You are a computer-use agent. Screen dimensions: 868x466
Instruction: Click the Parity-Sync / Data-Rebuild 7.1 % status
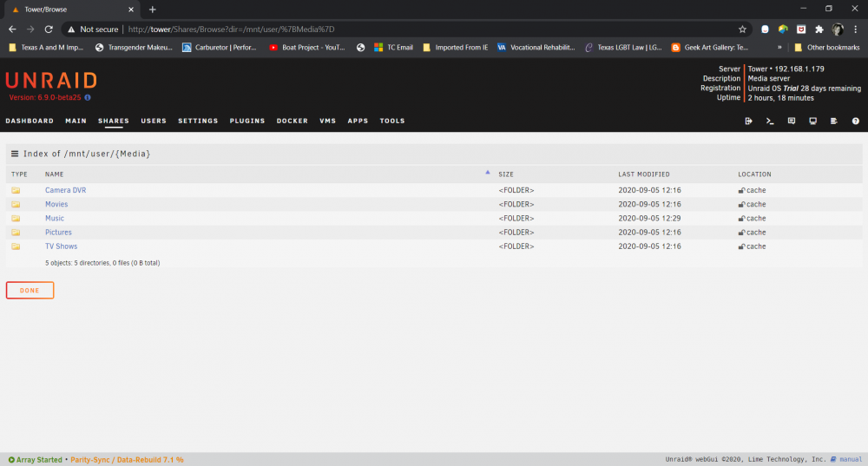[x=127, y=460]
